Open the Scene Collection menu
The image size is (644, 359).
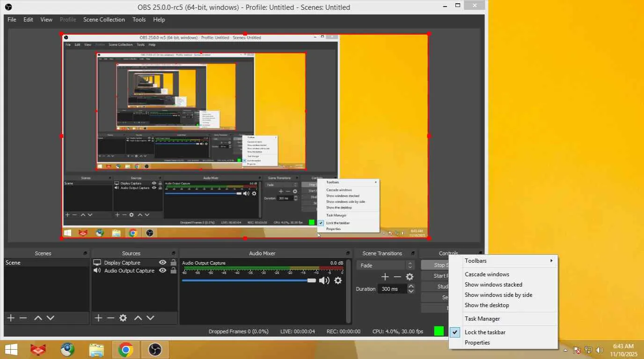[x=104, y=20]
